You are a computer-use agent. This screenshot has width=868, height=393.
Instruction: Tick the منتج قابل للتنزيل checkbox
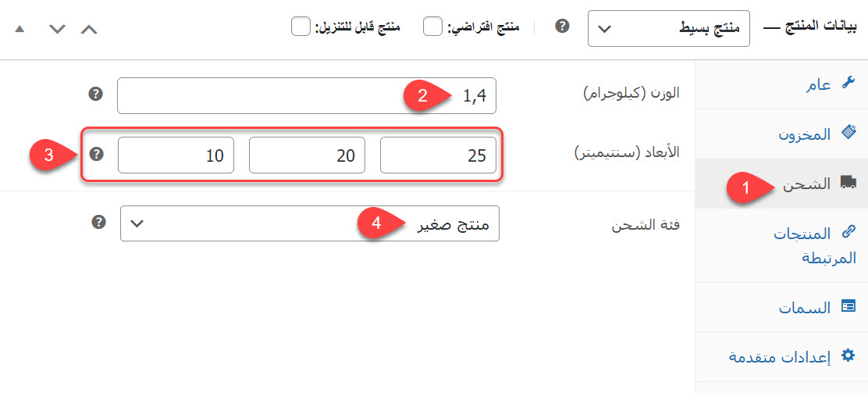click(x=301, y=27)
